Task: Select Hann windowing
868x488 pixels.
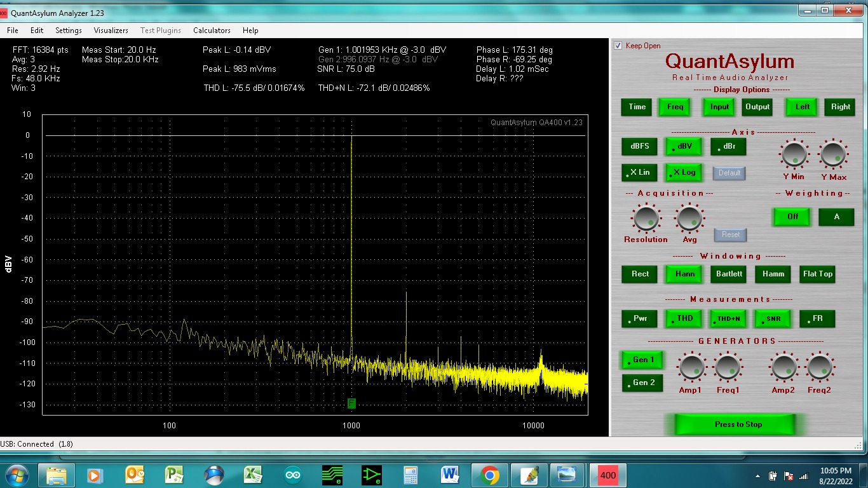Action: [x=684, y=274]
